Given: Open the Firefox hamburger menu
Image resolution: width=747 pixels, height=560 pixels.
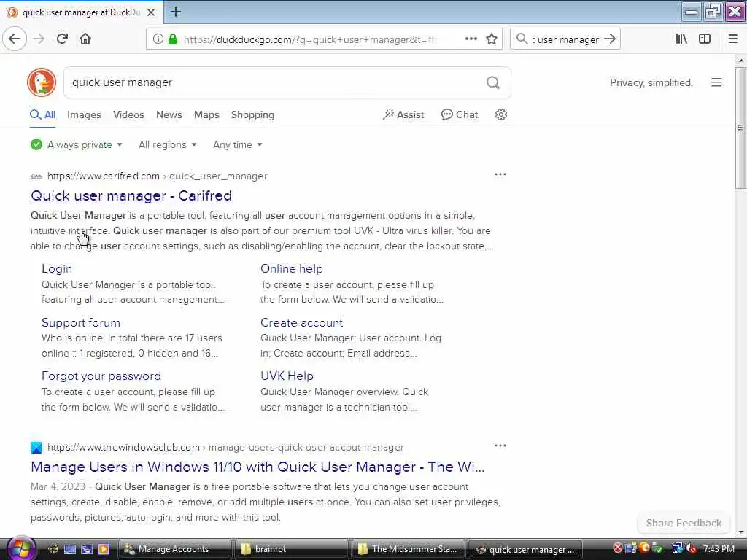Looking at the screenshot, I should [x=733, y=39].
